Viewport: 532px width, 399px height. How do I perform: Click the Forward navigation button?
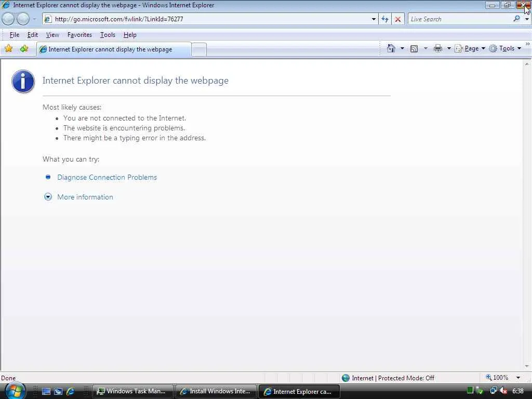(x=23, y=19)
